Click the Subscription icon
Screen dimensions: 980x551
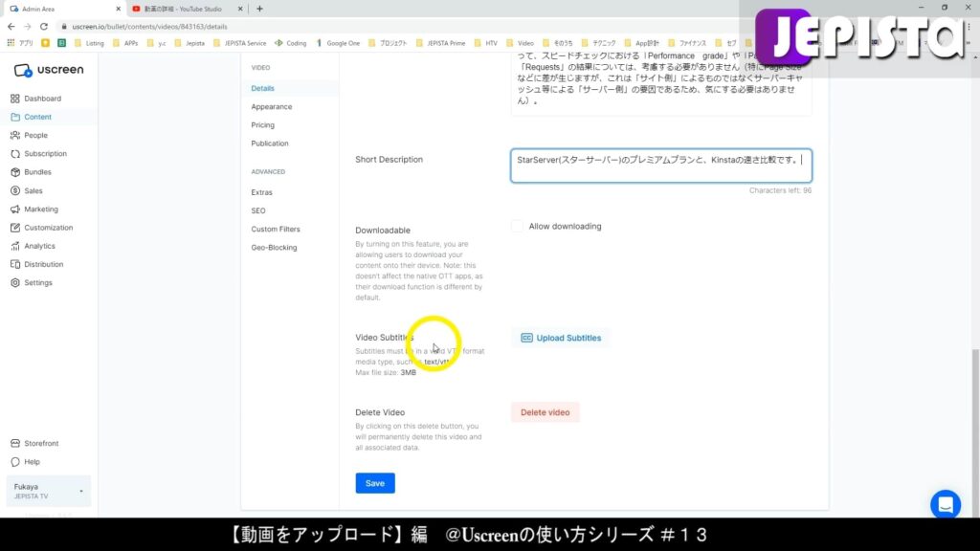[x=15, y=154]
